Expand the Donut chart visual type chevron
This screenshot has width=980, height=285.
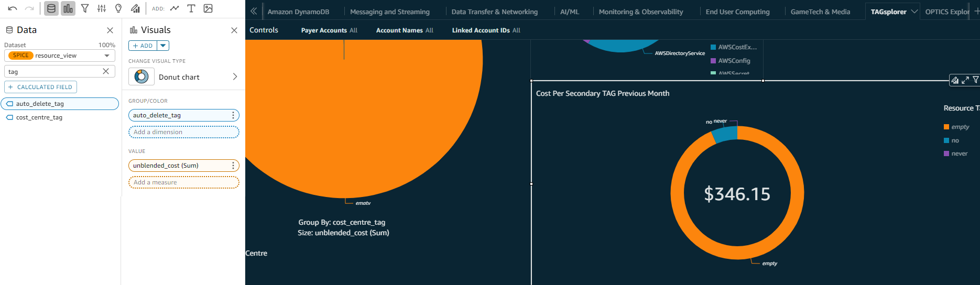235,77
